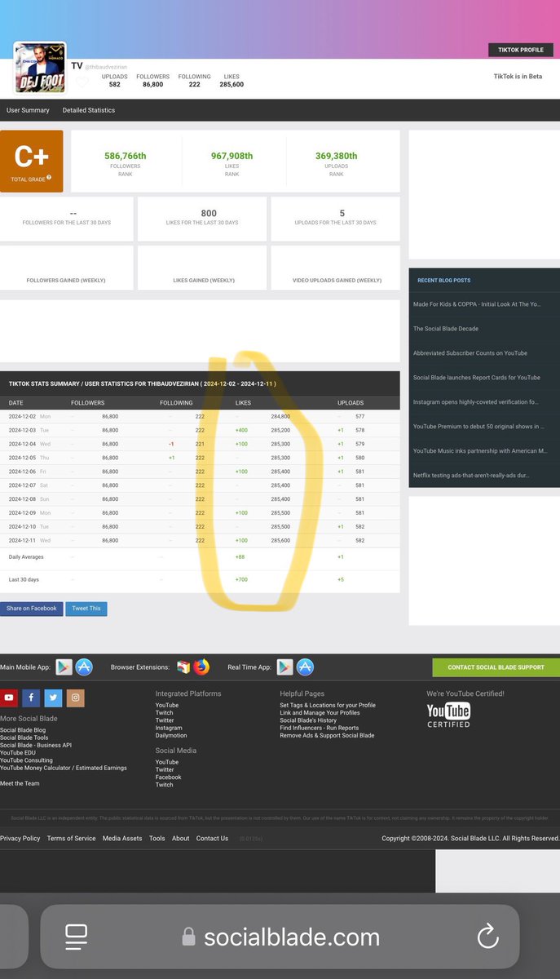The height and width of the screenshot is (979, 560).
Task: Tap the Safari page menu icon
Action: (x=77, y=935)
